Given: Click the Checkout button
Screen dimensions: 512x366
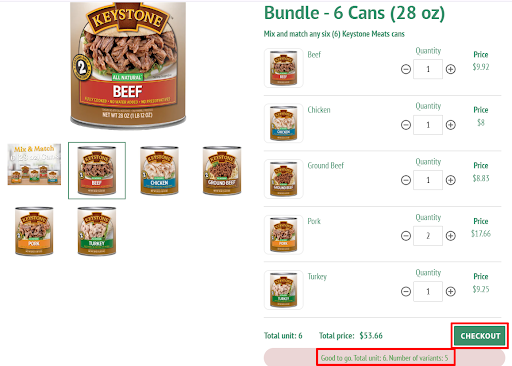Looking at the screenshot, I should pos(480,336).
